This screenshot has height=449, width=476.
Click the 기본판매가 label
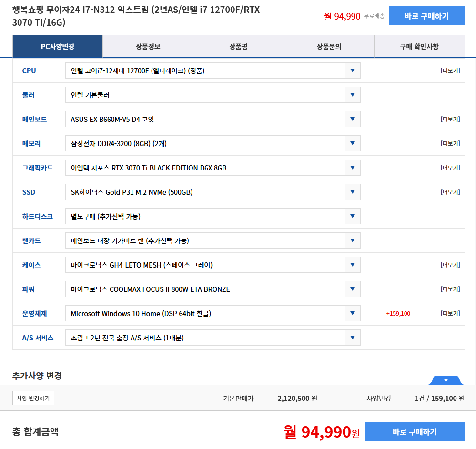[x=238, y=399]
